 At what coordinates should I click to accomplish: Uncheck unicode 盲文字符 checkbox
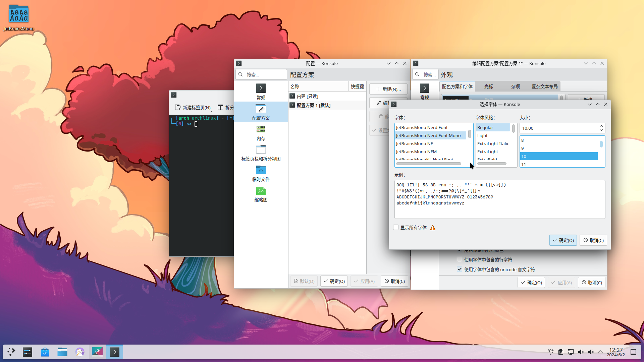460,269
